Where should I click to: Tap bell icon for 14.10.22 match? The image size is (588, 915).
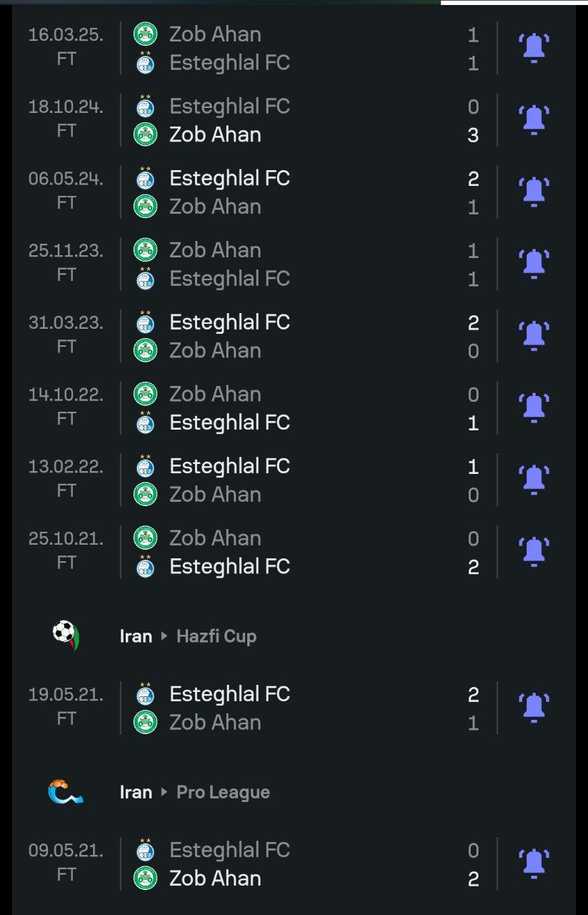534,408
